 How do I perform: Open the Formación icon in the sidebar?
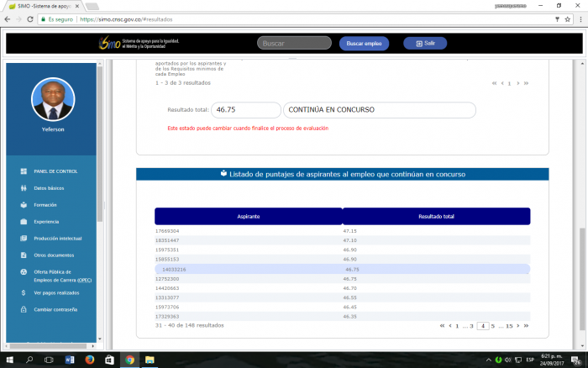click(x=23, y=205)
